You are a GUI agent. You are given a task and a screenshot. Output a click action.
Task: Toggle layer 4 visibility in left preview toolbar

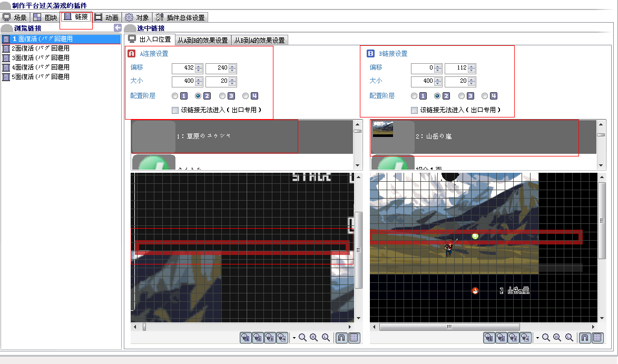pyautogui.click(x=282, y=338)
